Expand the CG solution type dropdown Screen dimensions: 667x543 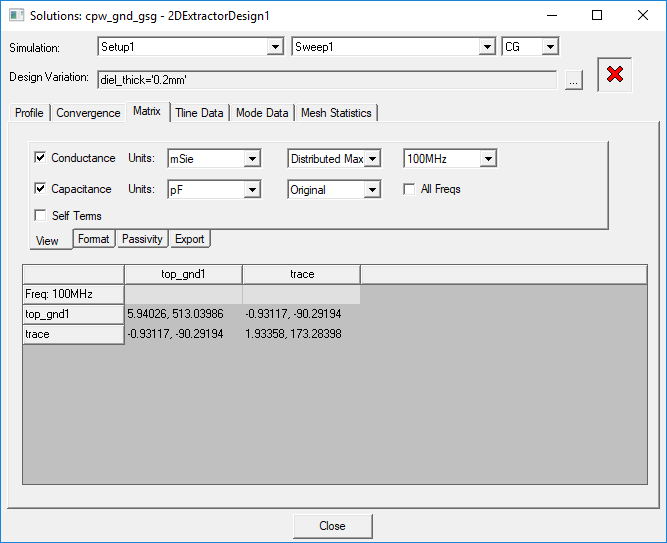[549, 47]
